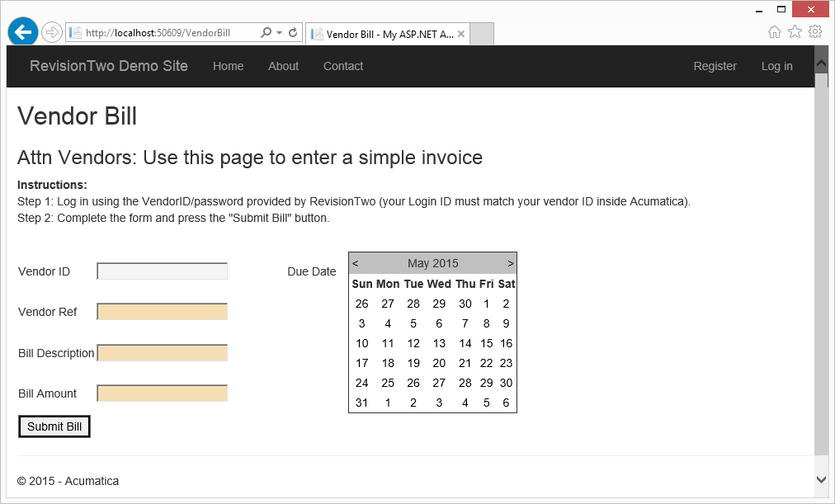Click the May 2015 calendar title
This screenshot has width=835, height=504.
(433, 263)
